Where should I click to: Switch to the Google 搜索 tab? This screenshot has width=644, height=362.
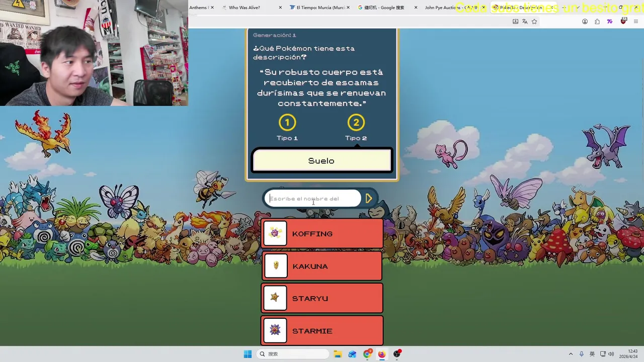tap(384, 8)
